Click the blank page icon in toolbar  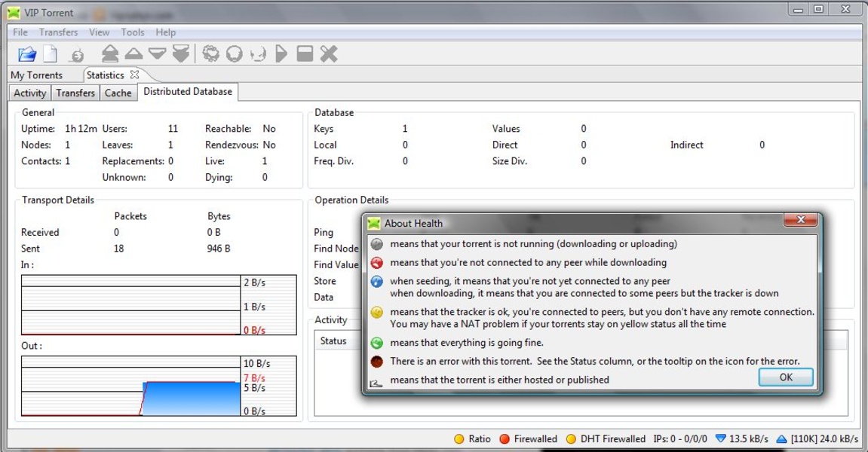[50, 53]
